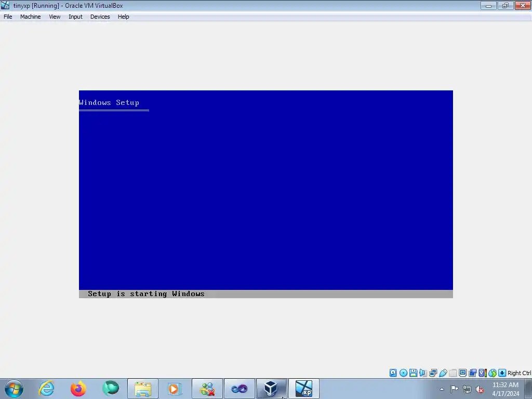The height and width of the screenshot is (399, 532).
Task: Click the audio indicator in VM status bar
Action: [x=423, y=373]
